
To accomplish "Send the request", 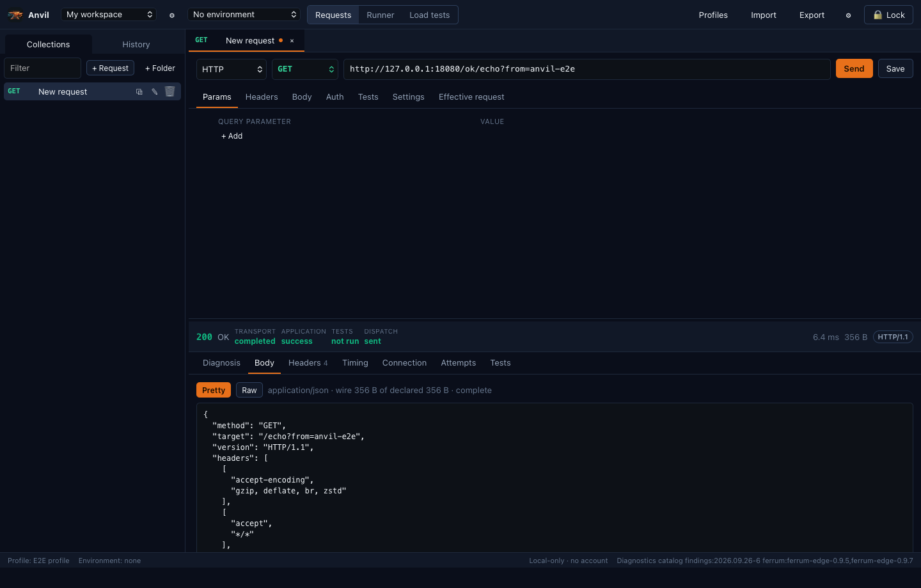I will pos(854,68).
